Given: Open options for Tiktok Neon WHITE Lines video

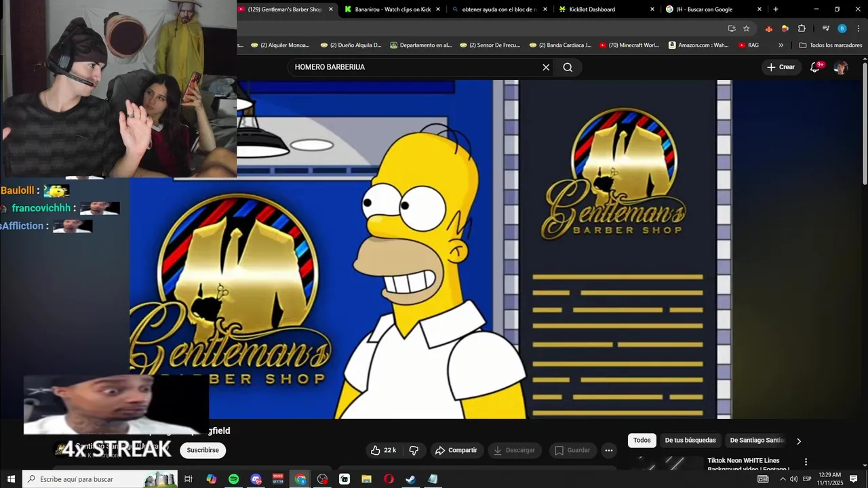Looking at the screenshot, I should pos(806,462).
